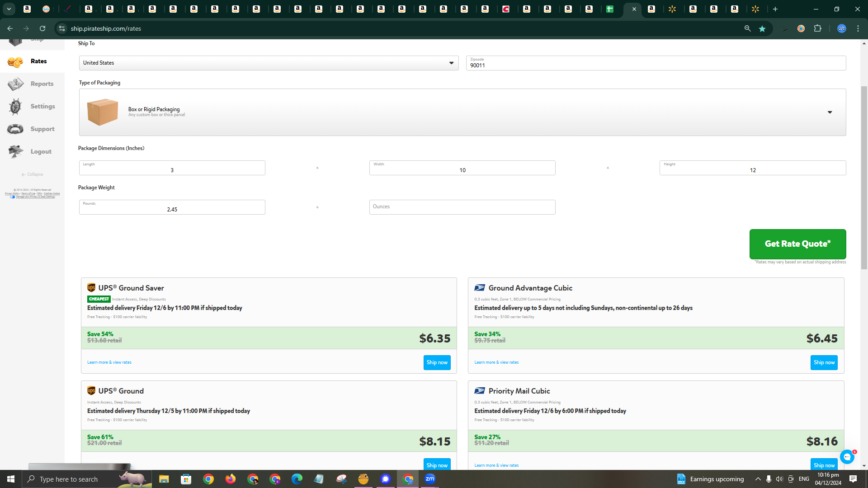Reload the Pirate Ship rates page
The height and width of the screenshot is (488, 868).
(42, 28)
